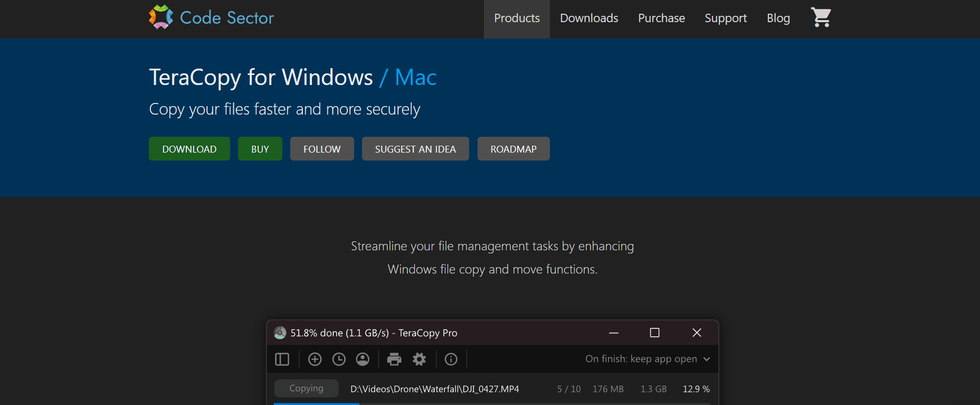Viewport: 980px width, 405px height.
Task: Toggle the TeraCopy sidebar panel icon
Action: click(x=282, y=360)
